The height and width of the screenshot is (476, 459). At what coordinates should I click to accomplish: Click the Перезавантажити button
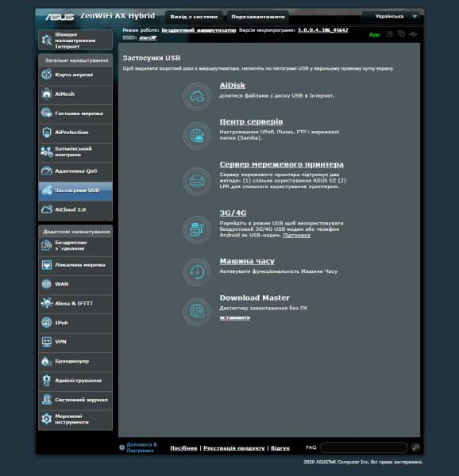point(258,17)
